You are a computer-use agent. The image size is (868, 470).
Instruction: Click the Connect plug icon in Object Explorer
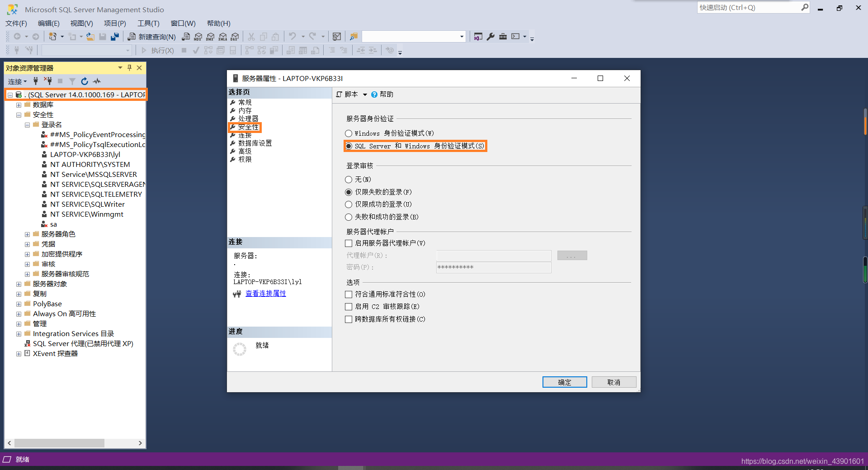click(x=36, y=81)
